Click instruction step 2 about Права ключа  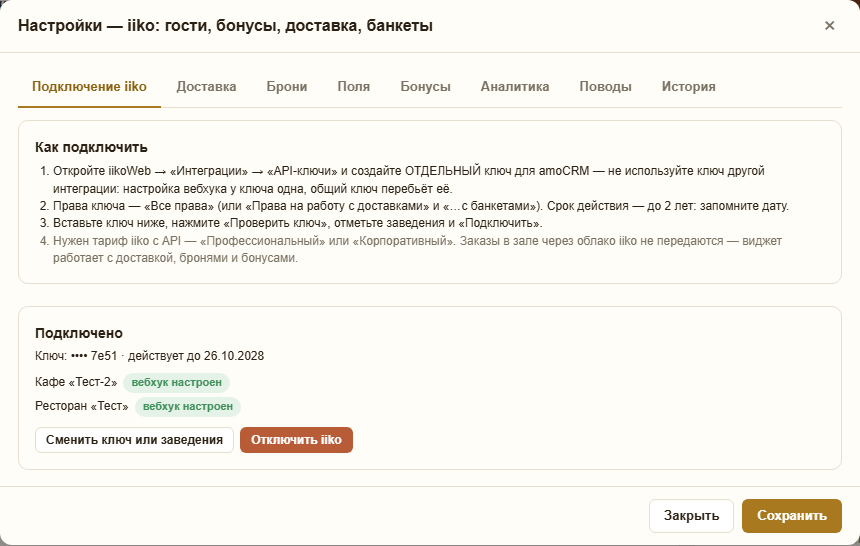point(421,206)
